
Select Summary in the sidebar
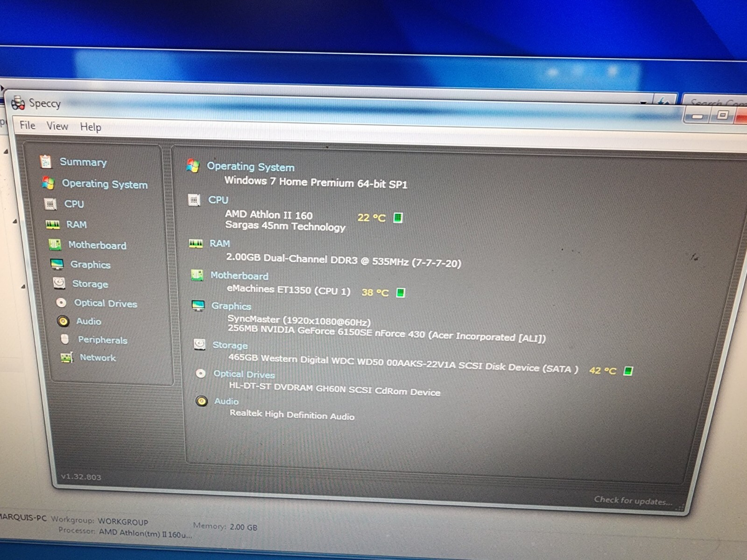[83, 162]
